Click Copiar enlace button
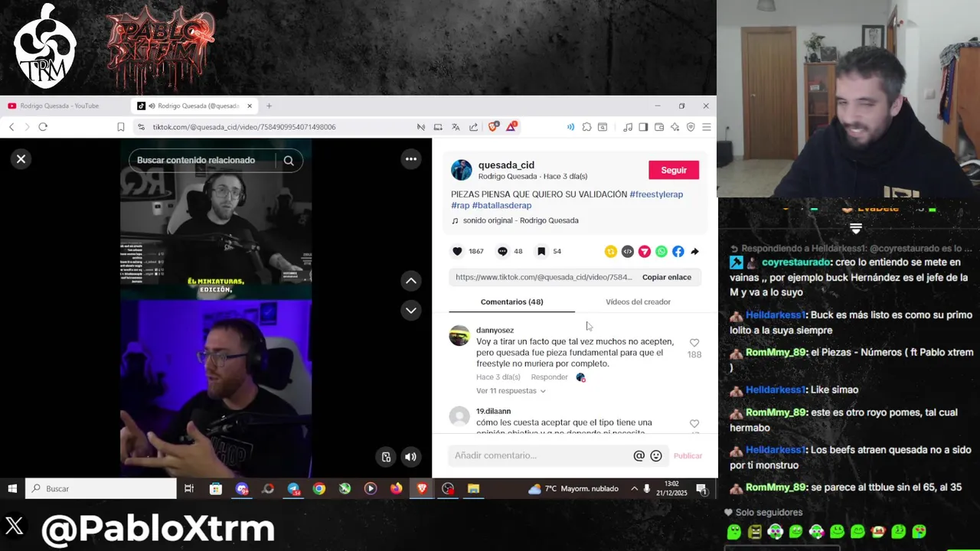 pos(667,277)
